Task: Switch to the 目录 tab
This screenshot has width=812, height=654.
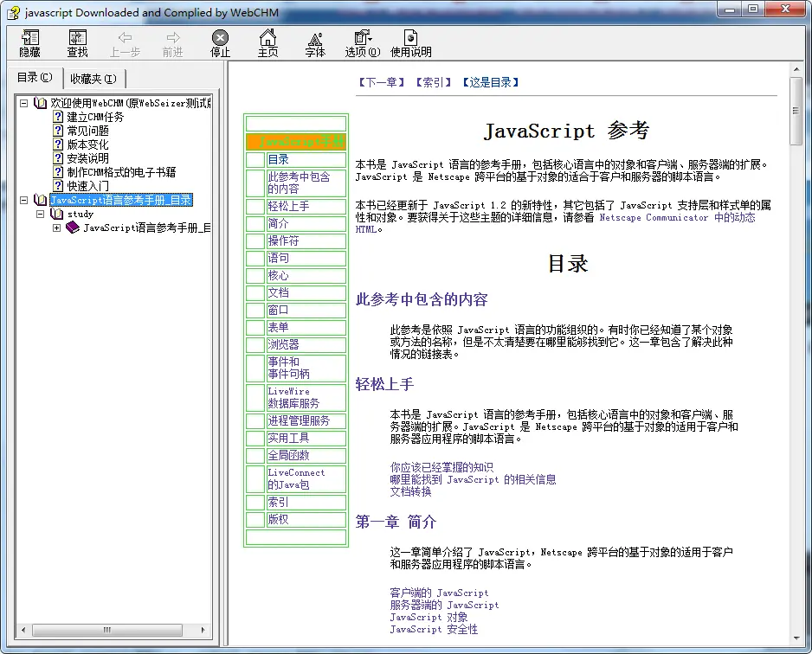Action: pos(35,77)
